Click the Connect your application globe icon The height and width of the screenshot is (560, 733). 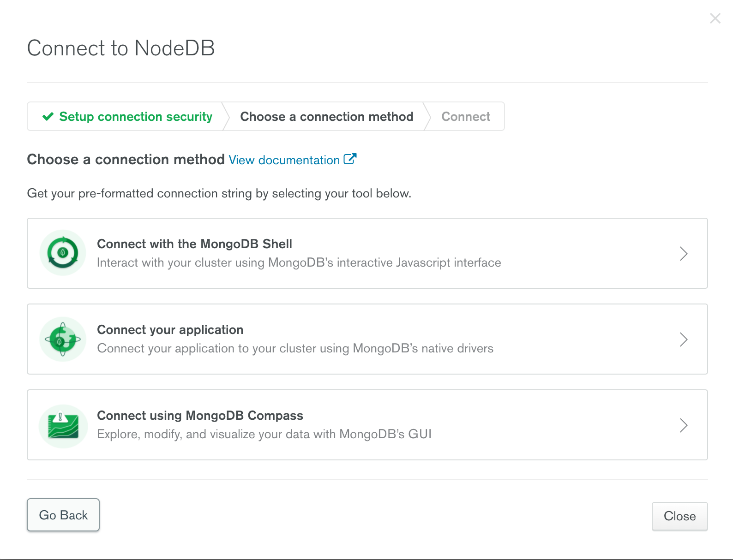63,339
